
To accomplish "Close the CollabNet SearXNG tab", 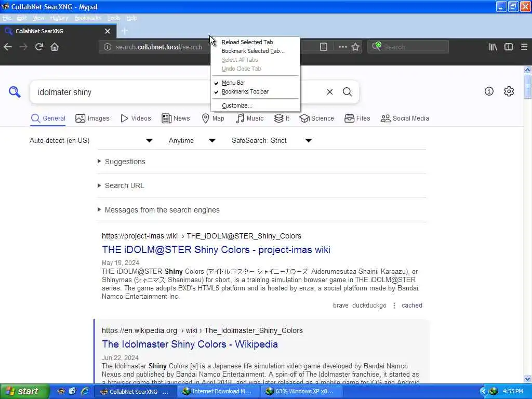I will pyautogui.click(x=108, y=31).
